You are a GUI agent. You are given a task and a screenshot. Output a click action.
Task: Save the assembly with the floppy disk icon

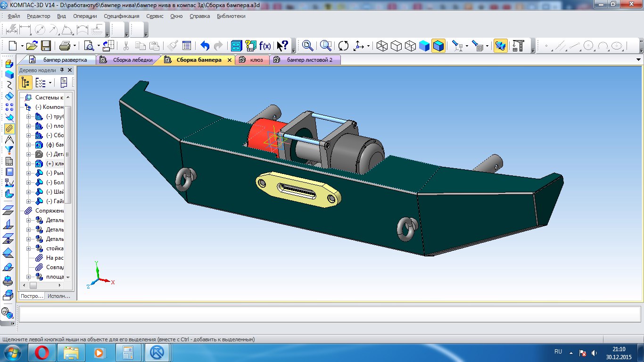point(46,46)
